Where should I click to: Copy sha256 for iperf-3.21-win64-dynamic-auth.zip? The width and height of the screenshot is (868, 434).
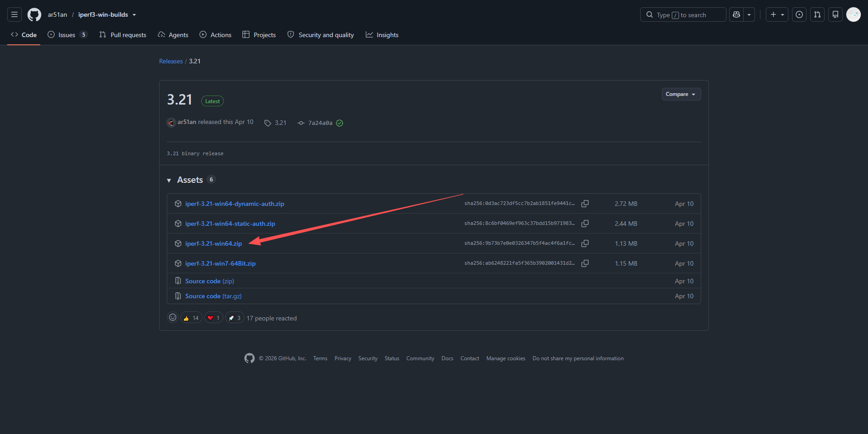pos(585,204)
